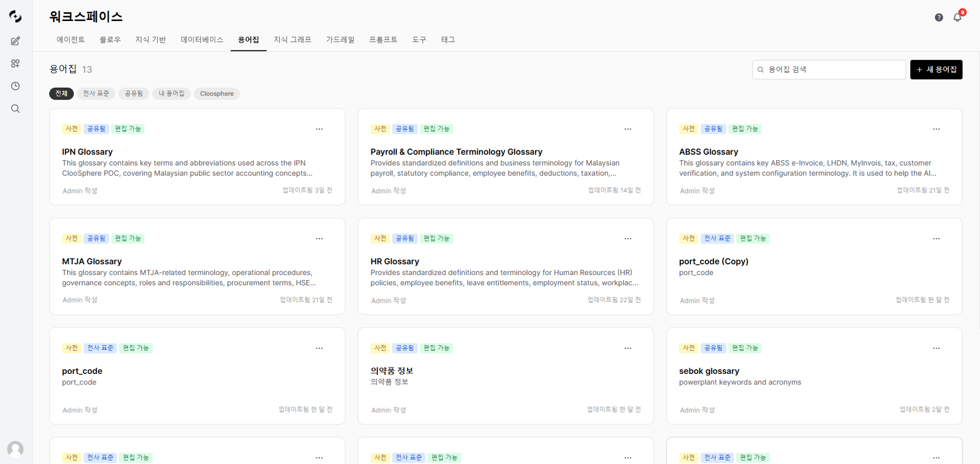Switch to the 태그 tab
The height and width of the screenshot is (464, 980).
click(x=448, y=40)
